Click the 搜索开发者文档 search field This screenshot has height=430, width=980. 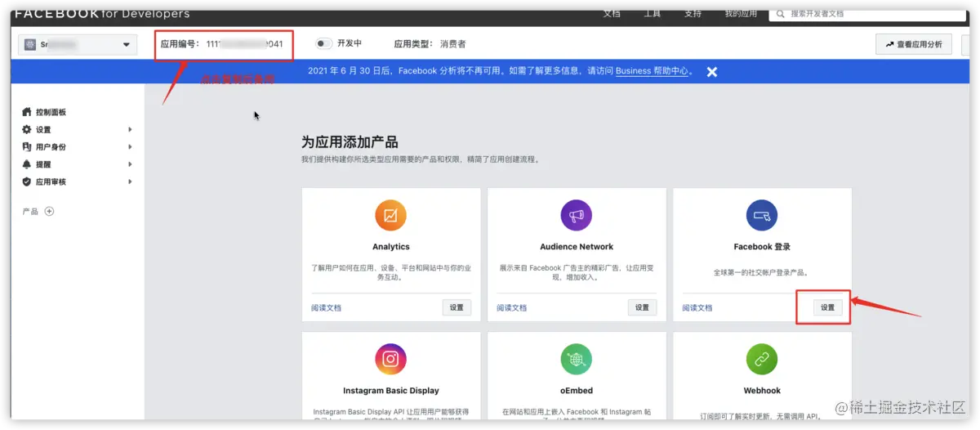tap(869, 14)
